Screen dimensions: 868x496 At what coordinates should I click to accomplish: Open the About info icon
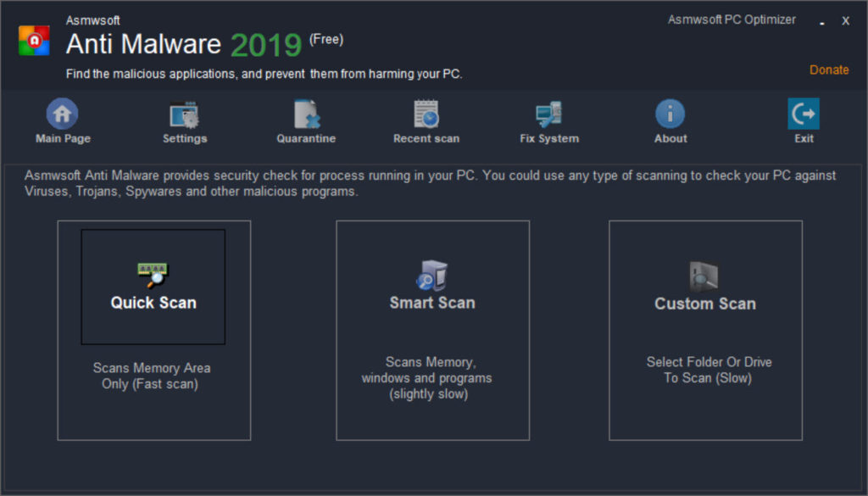click(x=670, y=114)
